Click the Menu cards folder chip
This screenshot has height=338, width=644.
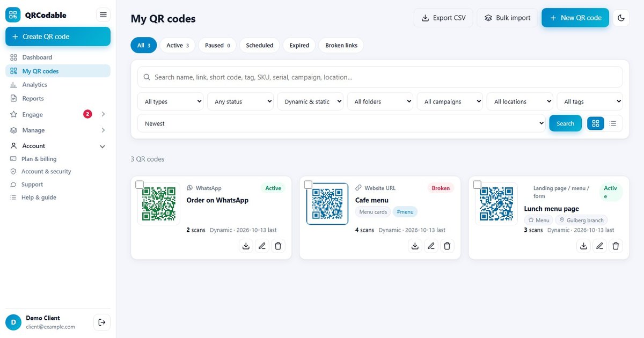pos(373,212)
